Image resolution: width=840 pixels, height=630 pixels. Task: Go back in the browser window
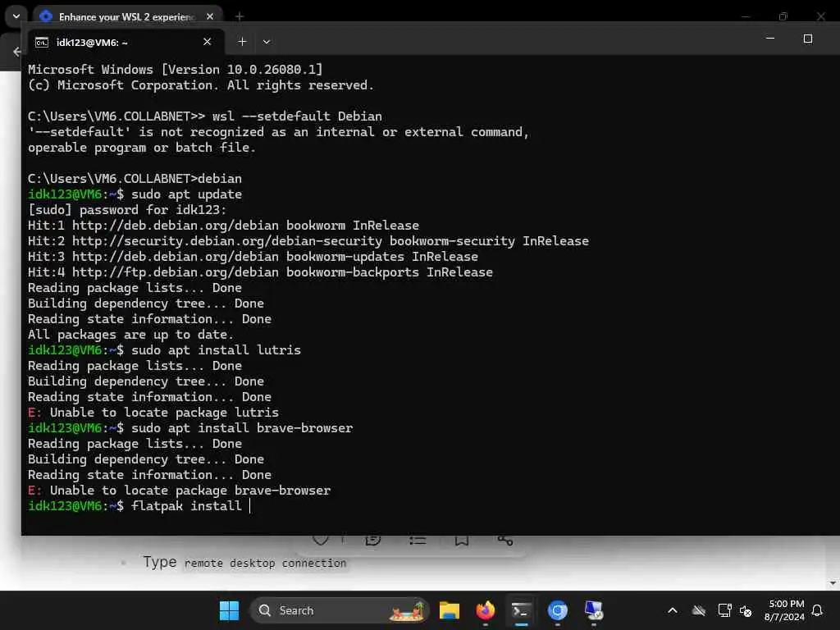click(16, 52)
